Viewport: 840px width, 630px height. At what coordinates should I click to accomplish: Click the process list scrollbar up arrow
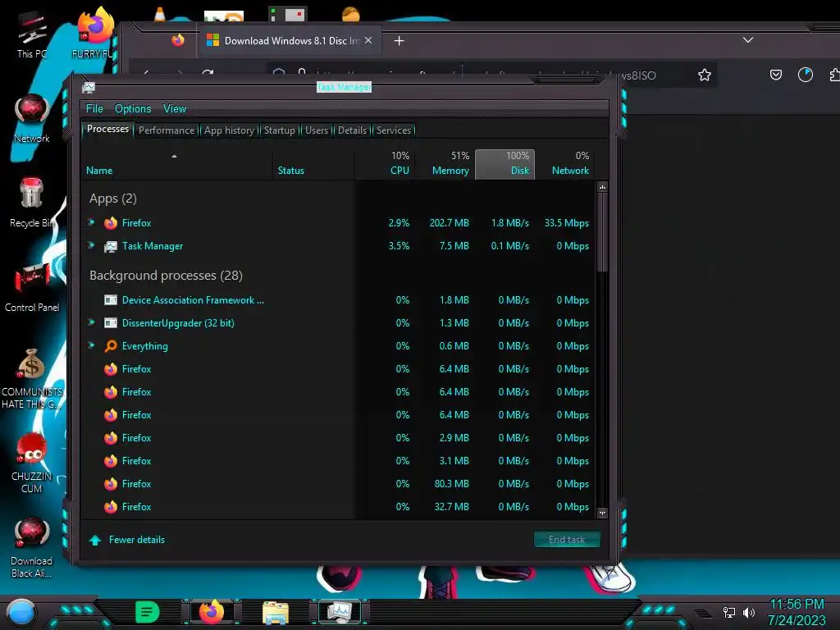tap(603, 187)
